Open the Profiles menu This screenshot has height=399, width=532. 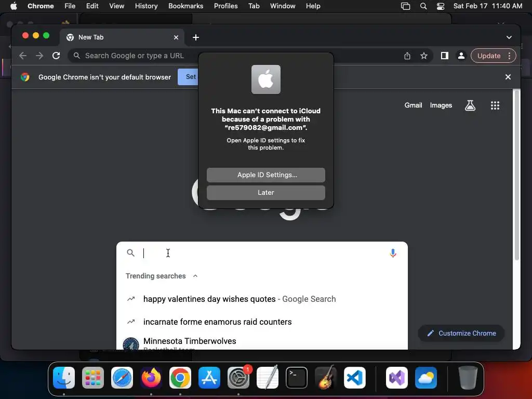click(x=225, y=6)
